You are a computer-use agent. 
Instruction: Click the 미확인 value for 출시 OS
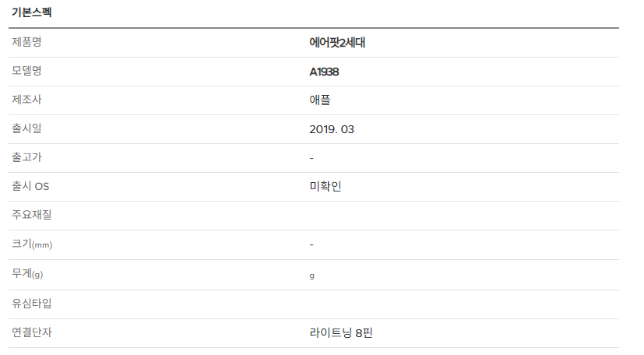326,186
